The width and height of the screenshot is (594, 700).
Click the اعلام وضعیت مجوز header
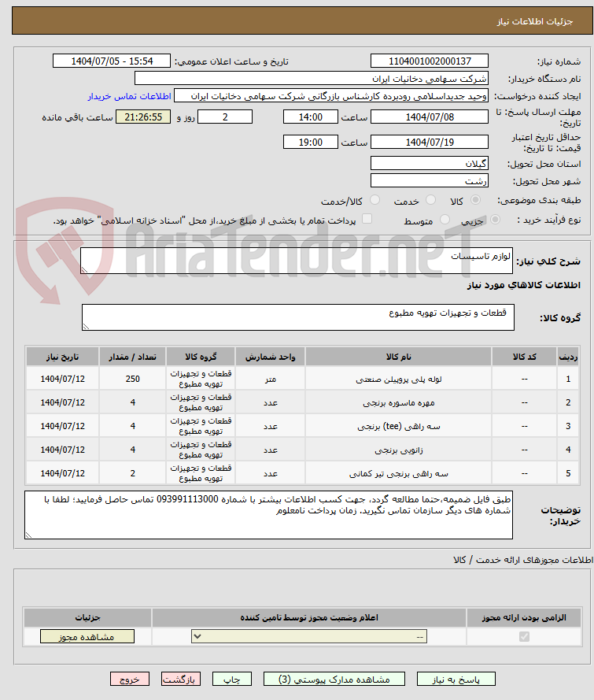point(309,617)
